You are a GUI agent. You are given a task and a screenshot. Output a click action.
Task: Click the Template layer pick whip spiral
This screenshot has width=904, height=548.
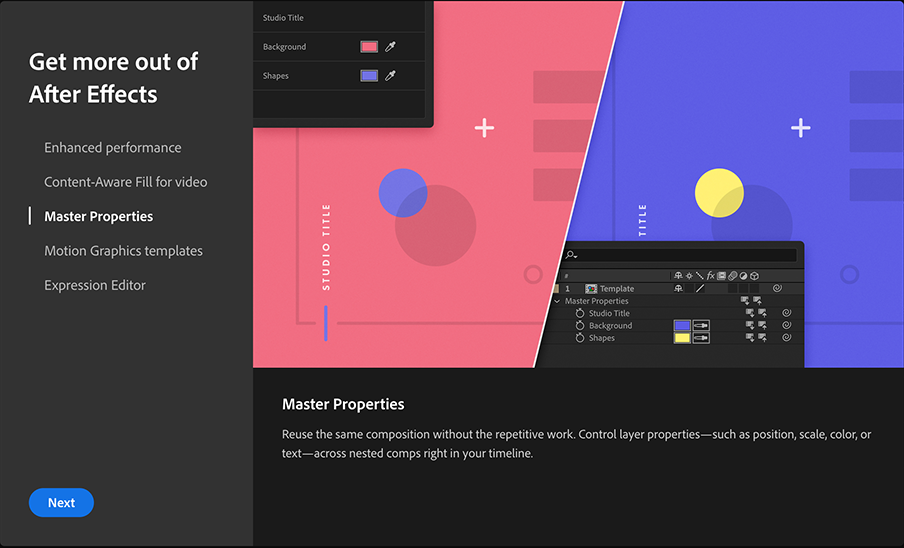[777, 288]
